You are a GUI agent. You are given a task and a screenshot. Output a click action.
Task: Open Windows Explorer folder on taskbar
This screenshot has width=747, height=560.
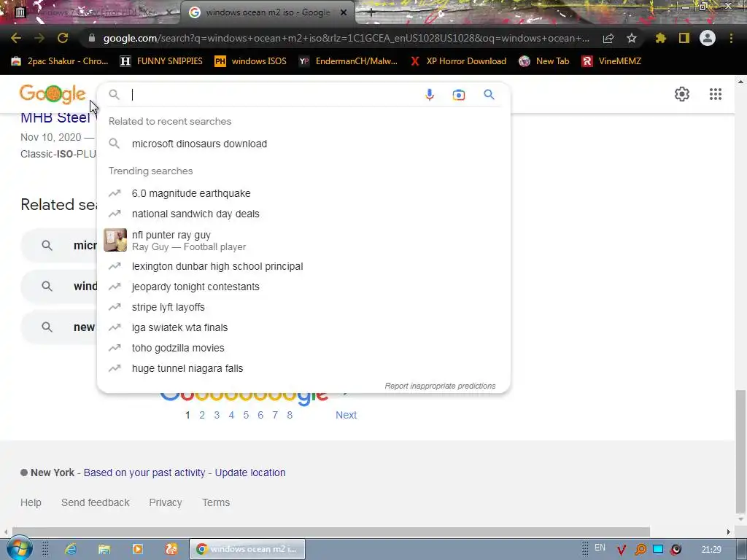coord(104,549)
